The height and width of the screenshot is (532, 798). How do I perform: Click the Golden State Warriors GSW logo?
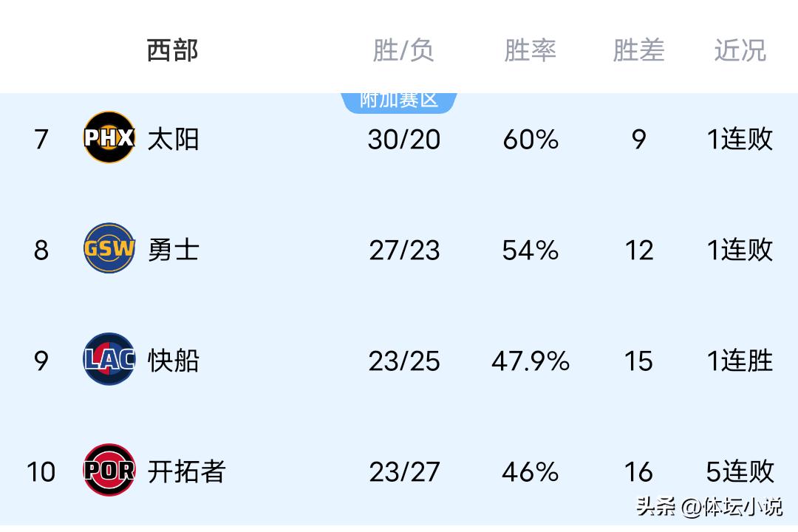click(x=109, y=248)
